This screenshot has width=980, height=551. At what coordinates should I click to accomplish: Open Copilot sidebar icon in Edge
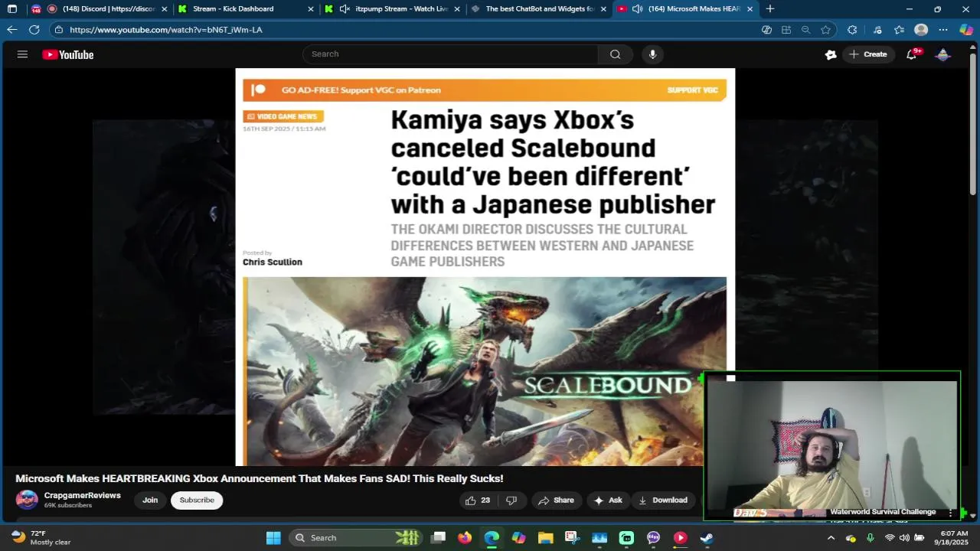[x=966, y=30]
